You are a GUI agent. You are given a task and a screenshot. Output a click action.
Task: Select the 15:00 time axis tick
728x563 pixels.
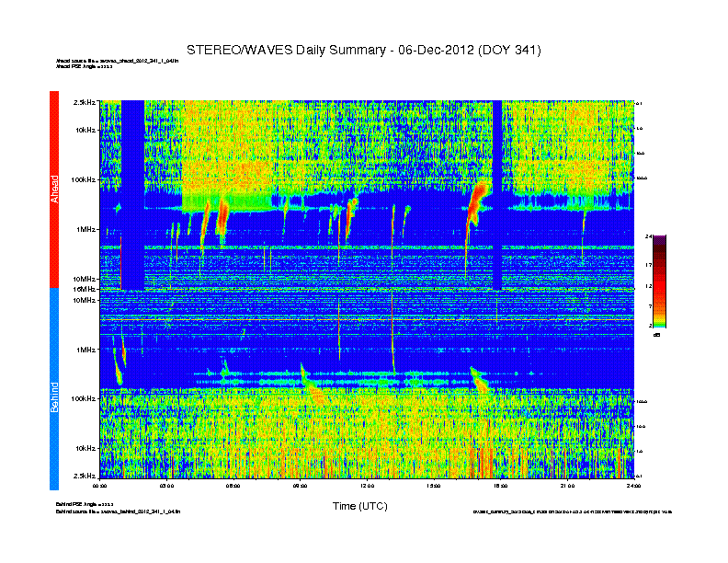(434, 484)
